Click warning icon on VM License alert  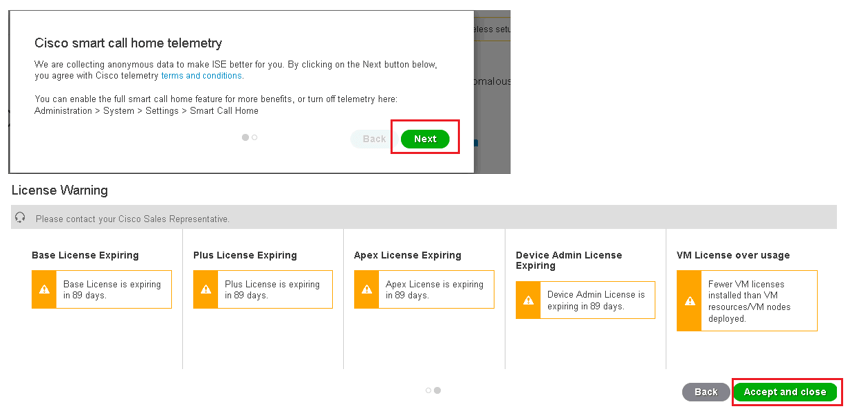[x=689, y=301]
